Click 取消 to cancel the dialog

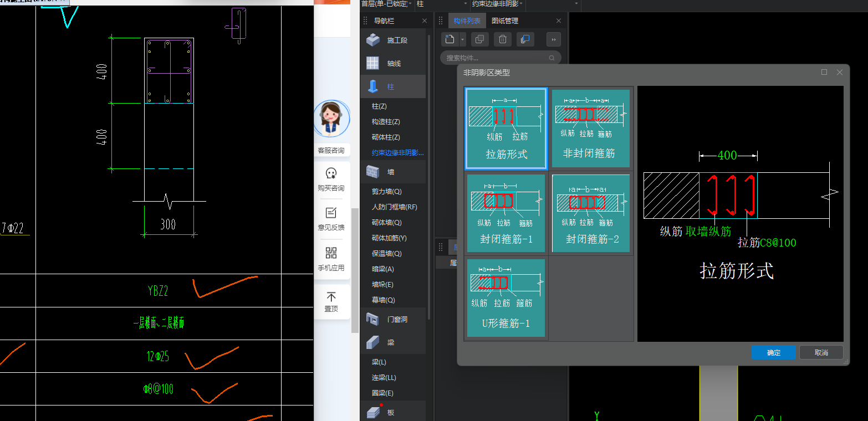[821, 352]
